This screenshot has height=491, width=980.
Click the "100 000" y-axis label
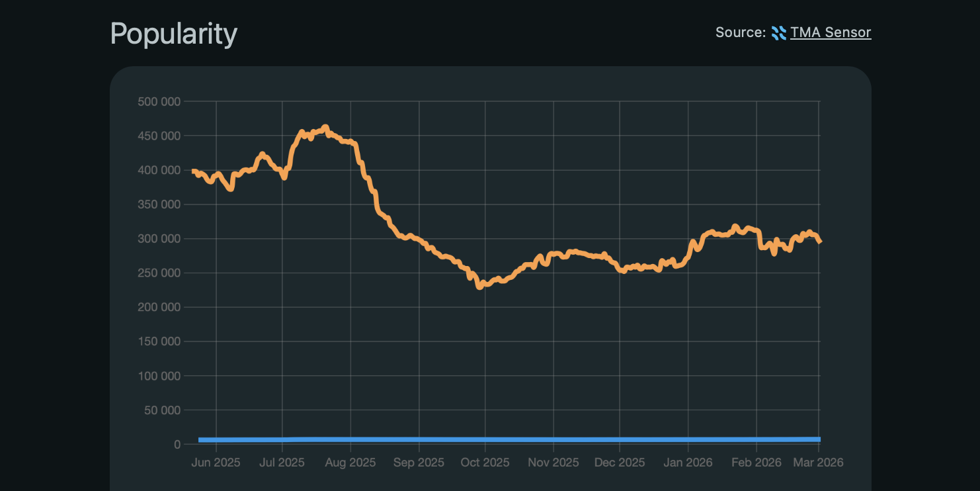click(x=159, y=376)
